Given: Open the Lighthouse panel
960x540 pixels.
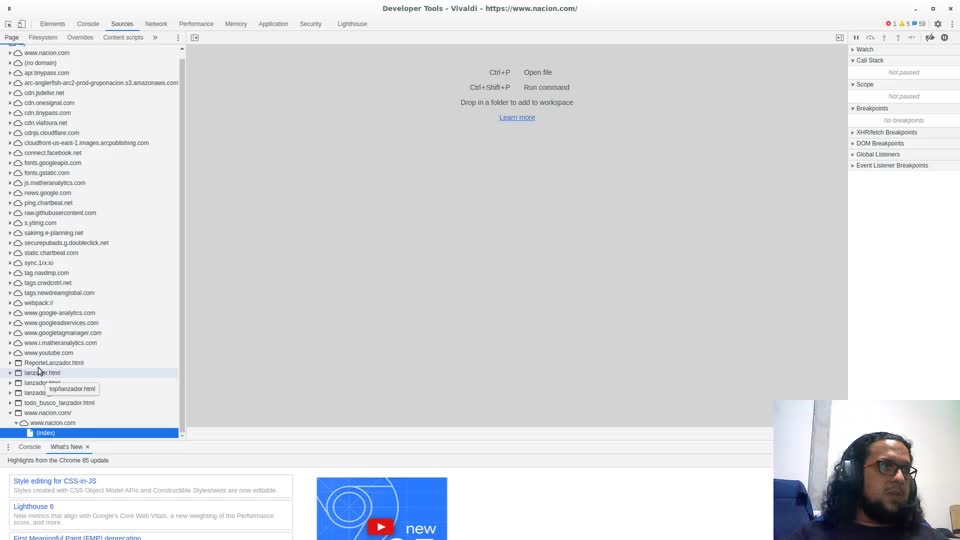Looking at the screenshot, I should click(352, 24).
